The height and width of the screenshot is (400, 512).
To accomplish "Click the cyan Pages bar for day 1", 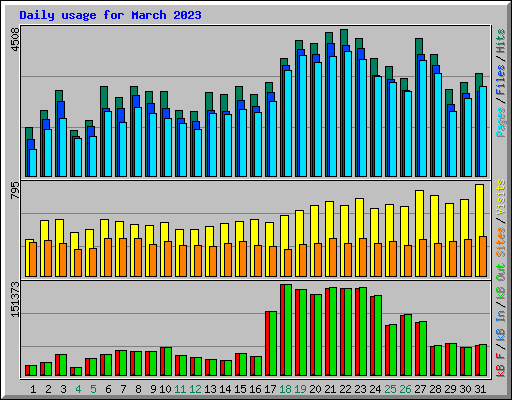I will (33, 163).
